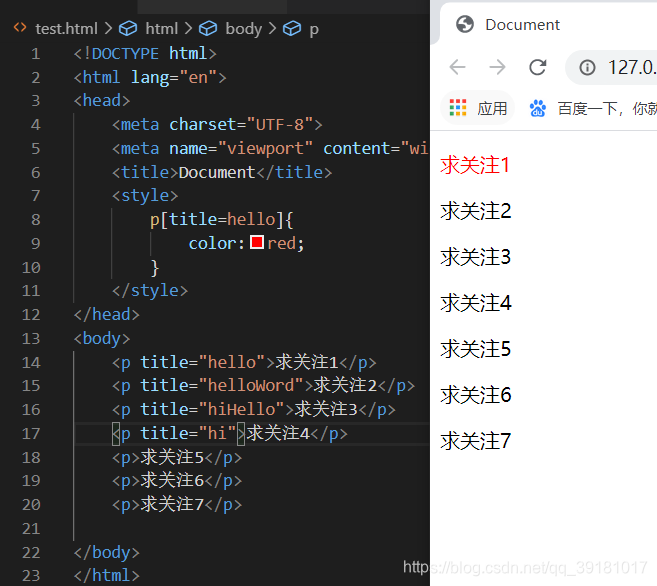Click the text 求关注4 in browser
The height and width of the screenshot is (586, 657).
(x=476, y=303)
